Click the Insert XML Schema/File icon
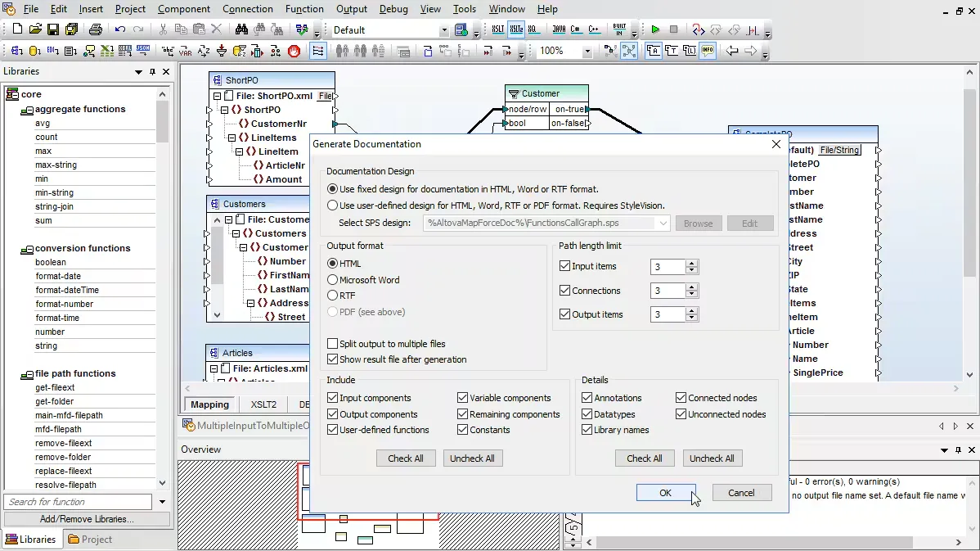The image size is (980, 551). point(17,52)
